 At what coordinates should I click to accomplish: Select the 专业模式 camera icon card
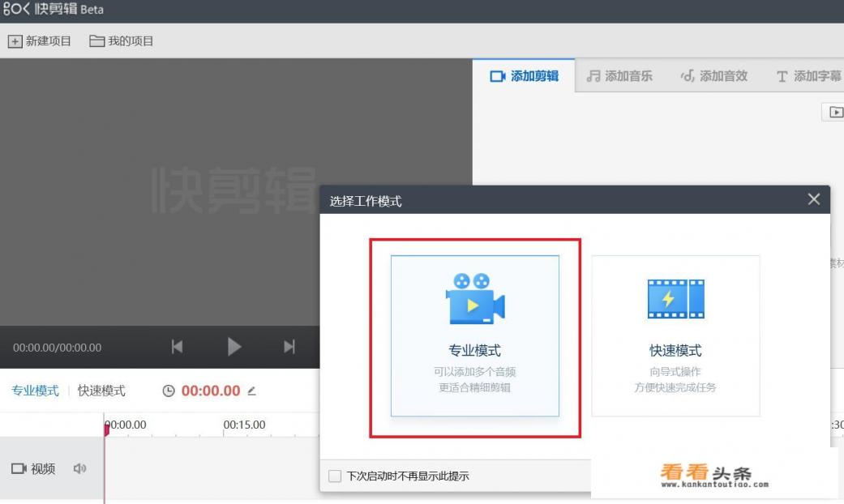point(474,335)
